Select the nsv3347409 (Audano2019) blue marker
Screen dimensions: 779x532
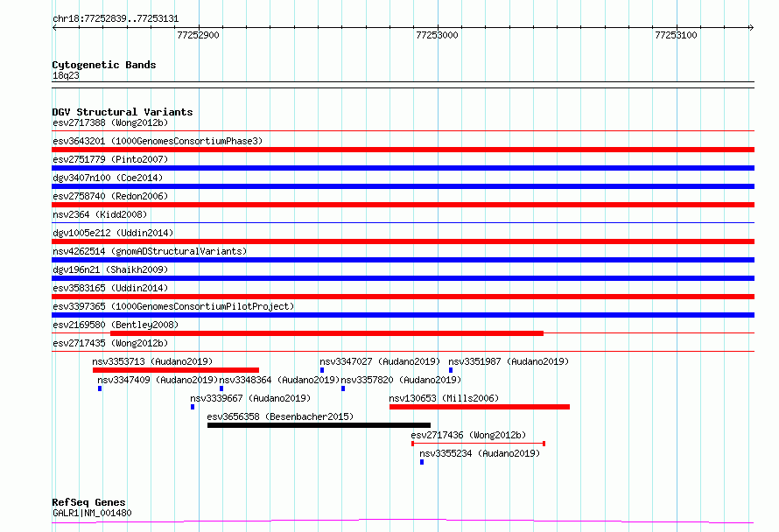coord(100,388)
